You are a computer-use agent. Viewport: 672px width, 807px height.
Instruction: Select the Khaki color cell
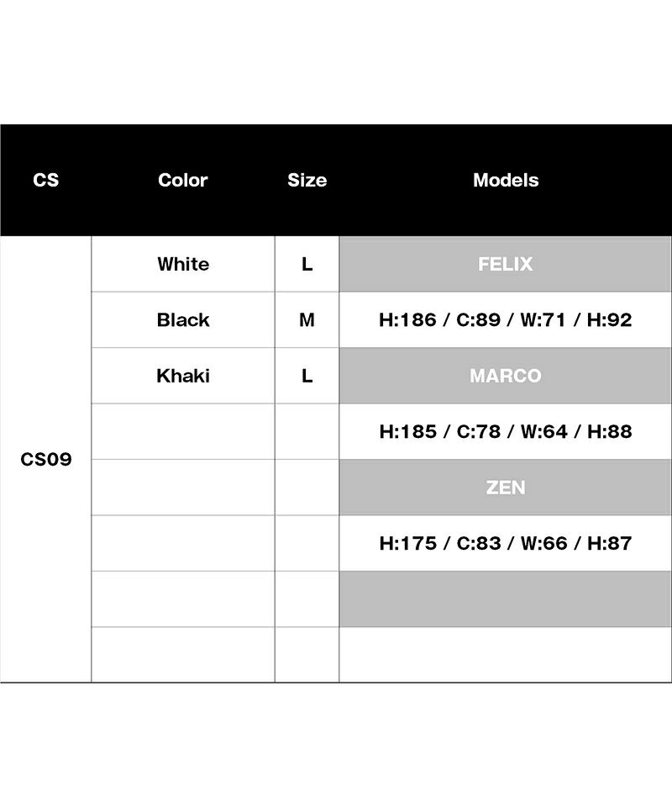[x=182, y=376]
